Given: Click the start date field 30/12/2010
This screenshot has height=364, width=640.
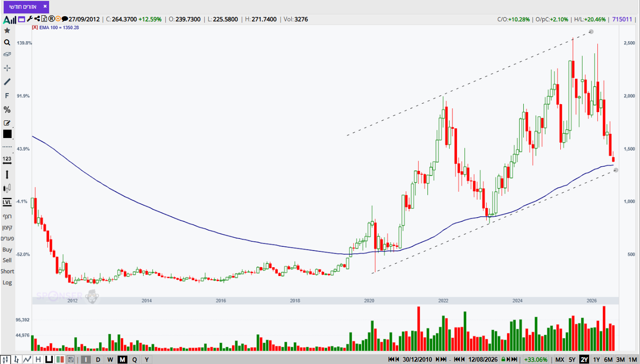Looking at the screenshot, I should pyautogui.click(x=418, y=359).
